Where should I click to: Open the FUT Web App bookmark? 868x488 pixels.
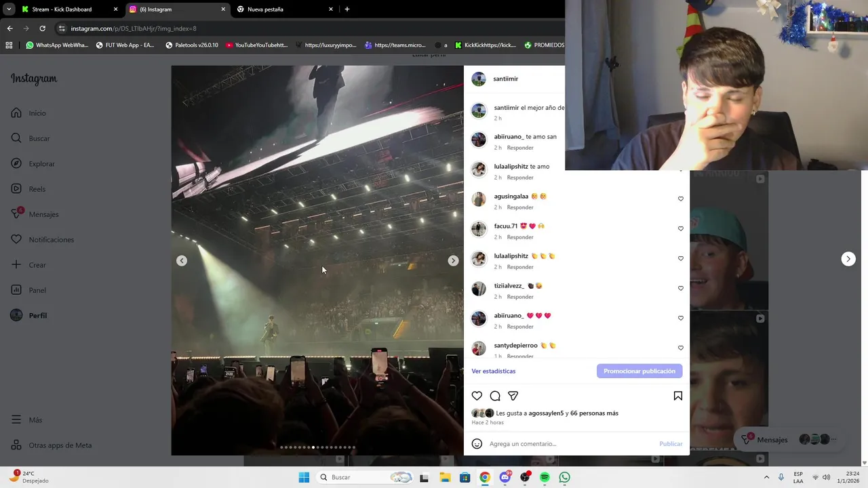tap(125, 45)
